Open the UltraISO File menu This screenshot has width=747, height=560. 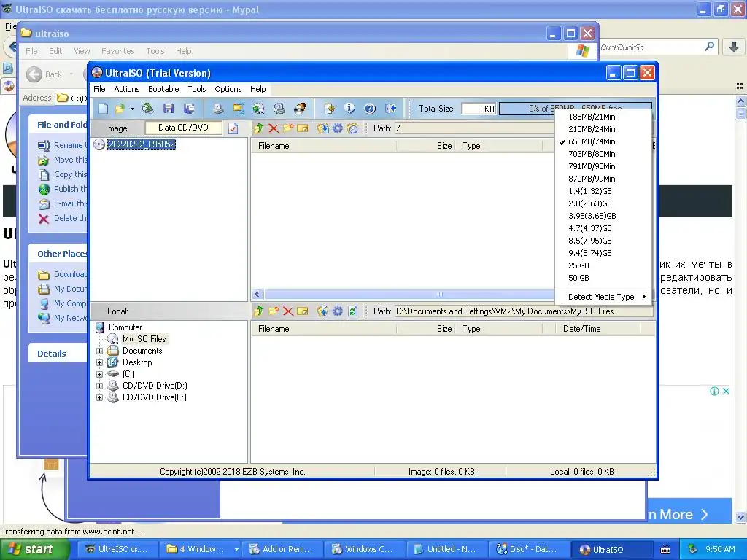tap(99, 89)
